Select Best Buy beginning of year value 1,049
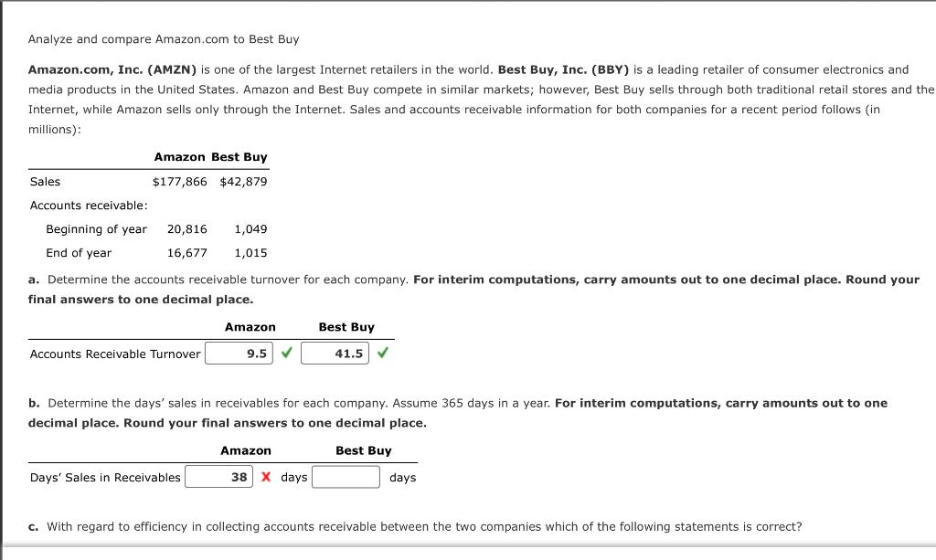 point(250,229)
